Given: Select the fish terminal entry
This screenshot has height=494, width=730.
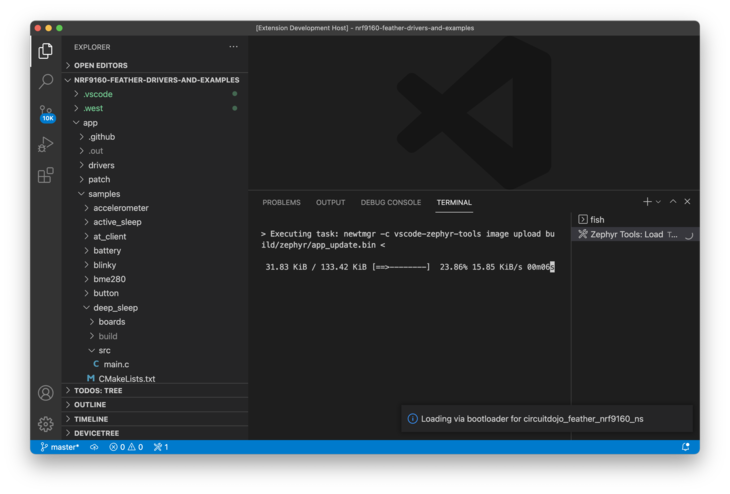Looking at the screenshot, I should click(x=635, y=220).
